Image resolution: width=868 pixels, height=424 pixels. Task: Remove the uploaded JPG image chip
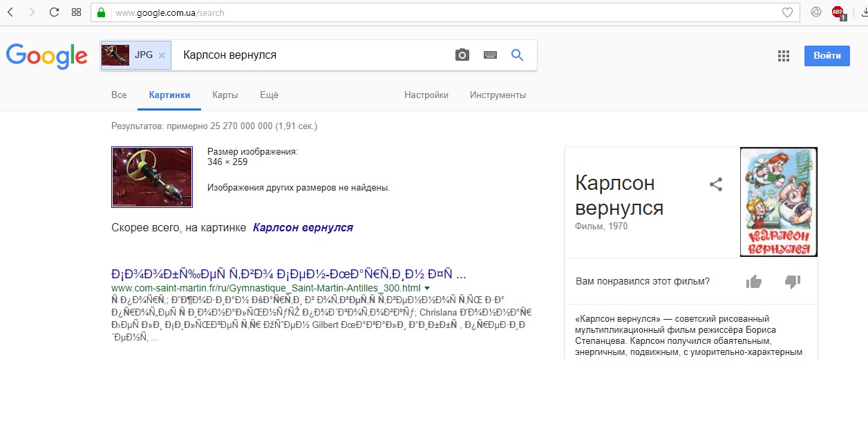click(162, 55)
